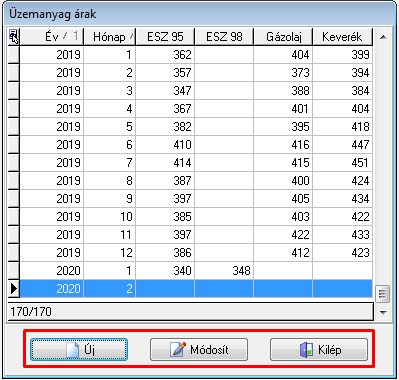The height and width of the screenshot is (380, 399).
Task: Sort by the Hónap column header
Action: click(109, 37)
